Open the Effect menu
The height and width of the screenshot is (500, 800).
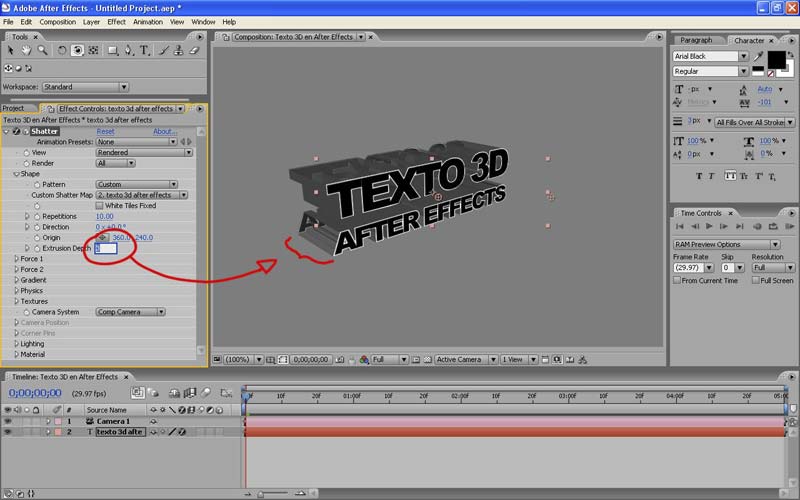point(116,22)
